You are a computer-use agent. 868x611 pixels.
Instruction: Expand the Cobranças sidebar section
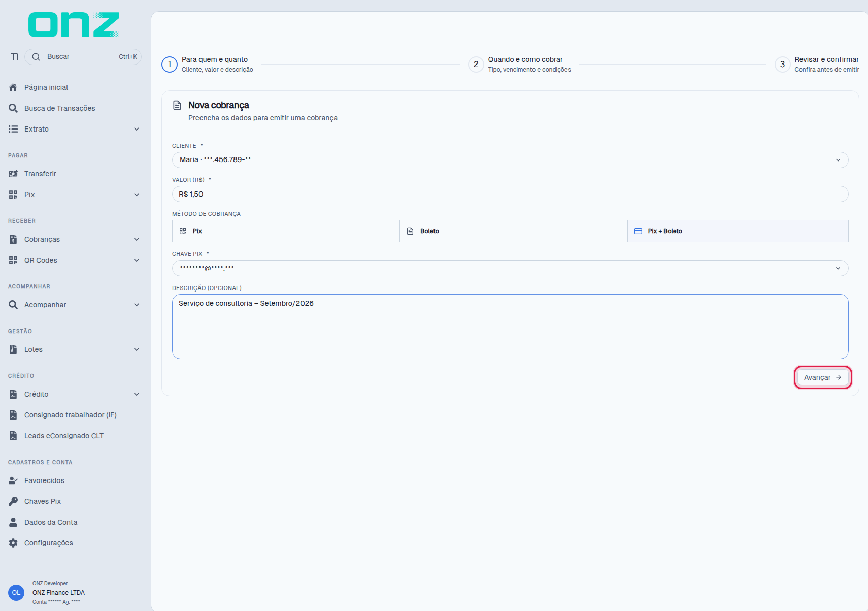point(74,239)
